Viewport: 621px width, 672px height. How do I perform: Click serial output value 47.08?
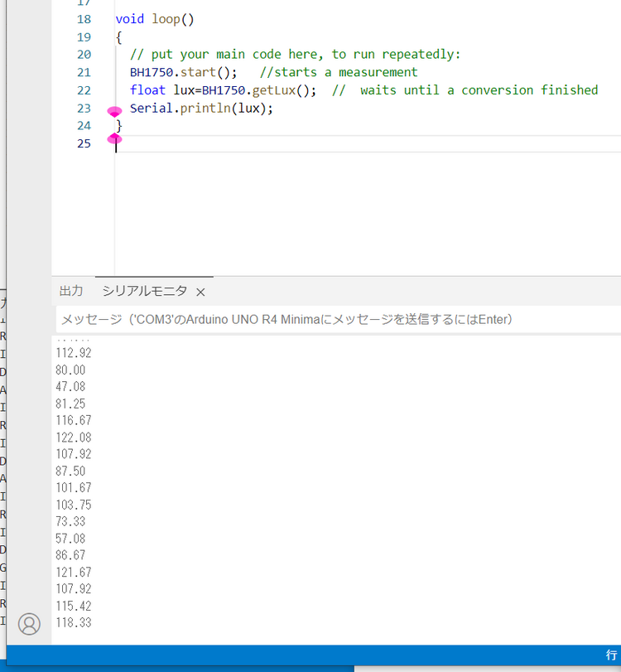70,386
